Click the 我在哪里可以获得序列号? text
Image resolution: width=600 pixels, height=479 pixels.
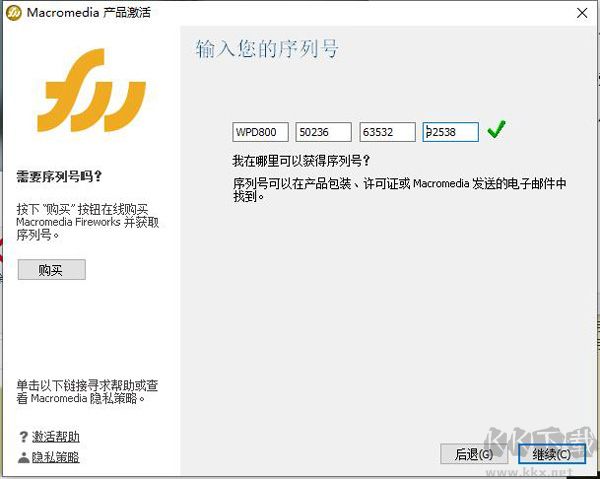point(301,161)
